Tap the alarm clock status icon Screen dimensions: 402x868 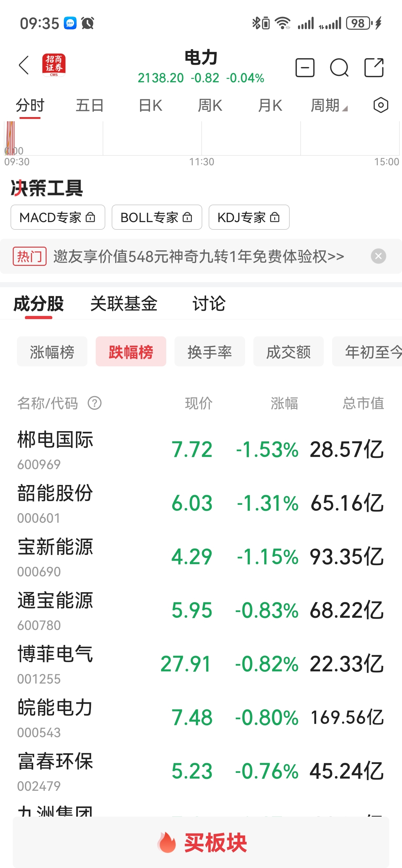tap(88, 23)
